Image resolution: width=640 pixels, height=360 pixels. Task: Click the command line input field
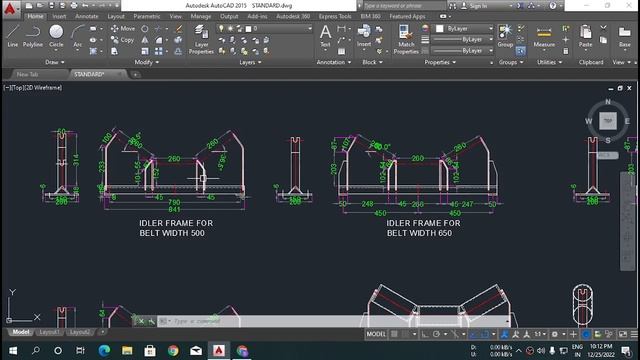point(335,321)
